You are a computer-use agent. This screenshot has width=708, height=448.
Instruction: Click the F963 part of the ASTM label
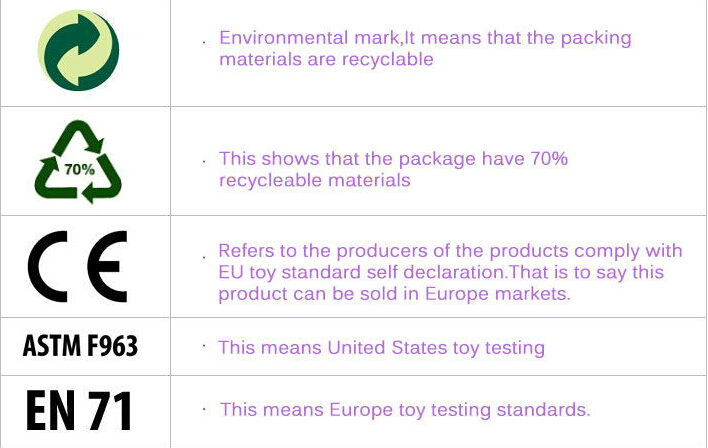(x=112, y=346)
